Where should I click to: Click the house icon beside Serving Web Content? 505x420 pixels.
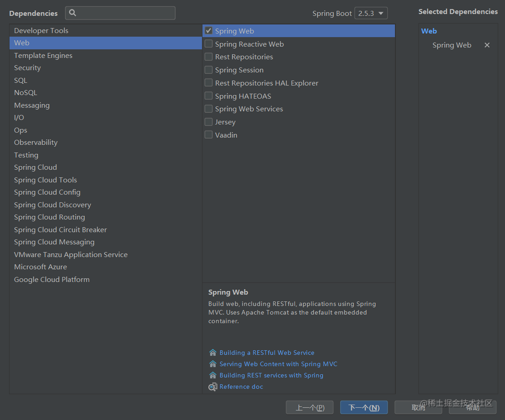pyautogui.click(x=212, y=364)
